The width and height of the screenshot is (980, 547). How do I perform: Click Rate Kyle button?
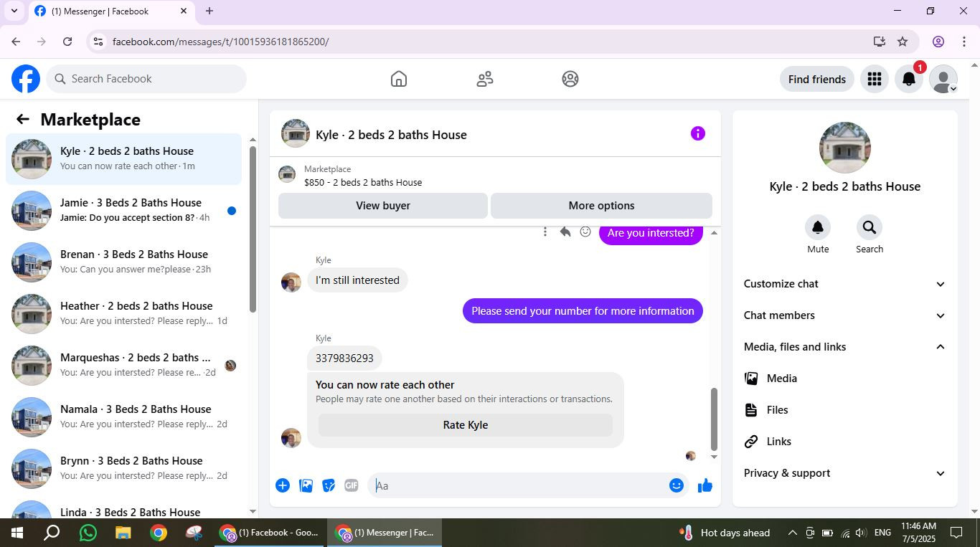coord(466,425)
